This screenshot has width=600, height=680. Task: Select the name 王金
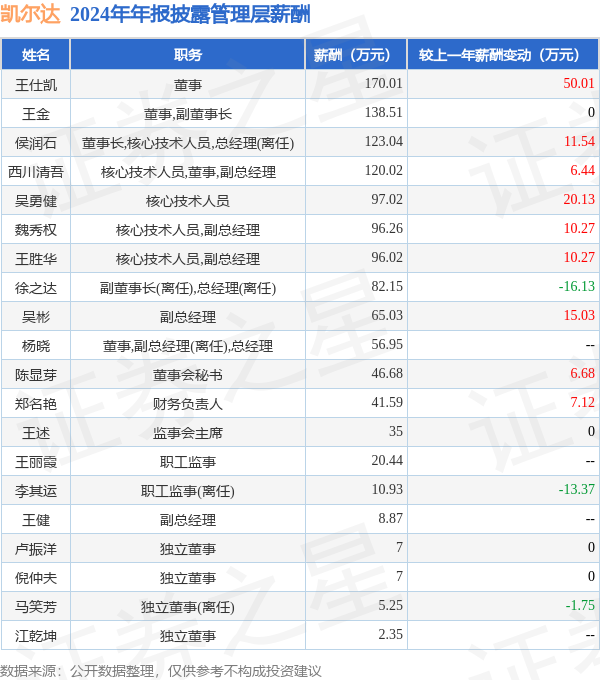pyautogui.click(x=36, y=114)
